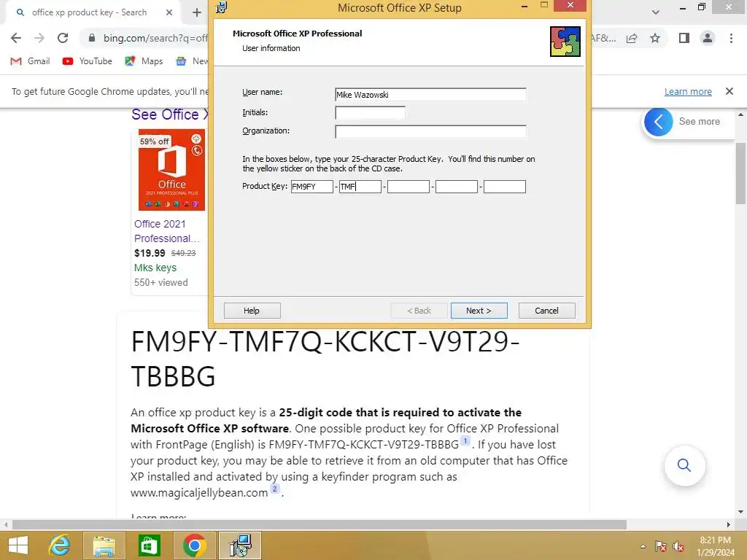Click the horizontal scrollbar of the page

click(x=320, y=524)
